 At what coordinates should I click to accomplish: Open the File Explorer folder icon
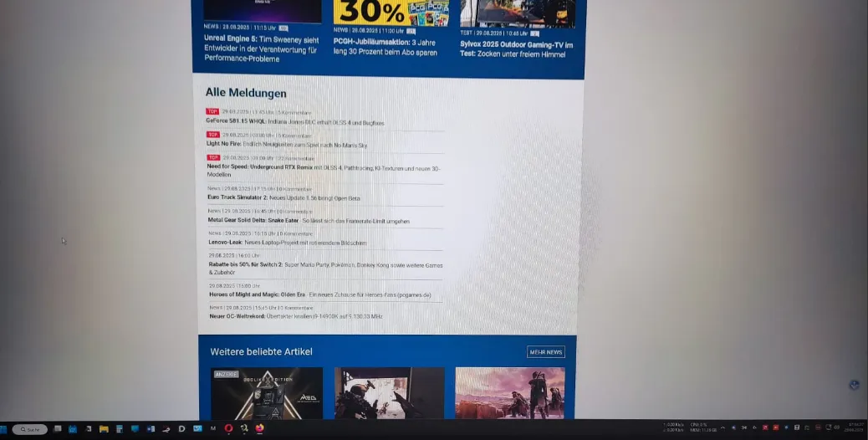click(x=104, y=429)
